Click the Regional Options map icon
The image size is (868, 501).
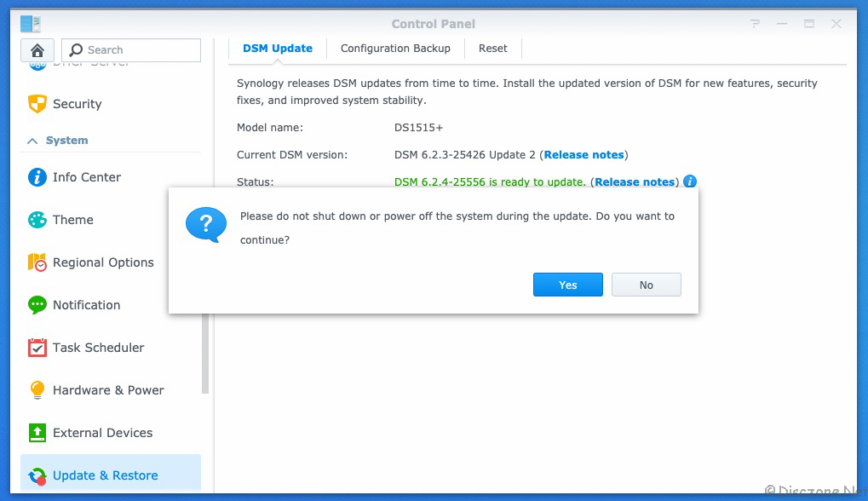pyautogui.click(x=37, y=262)
